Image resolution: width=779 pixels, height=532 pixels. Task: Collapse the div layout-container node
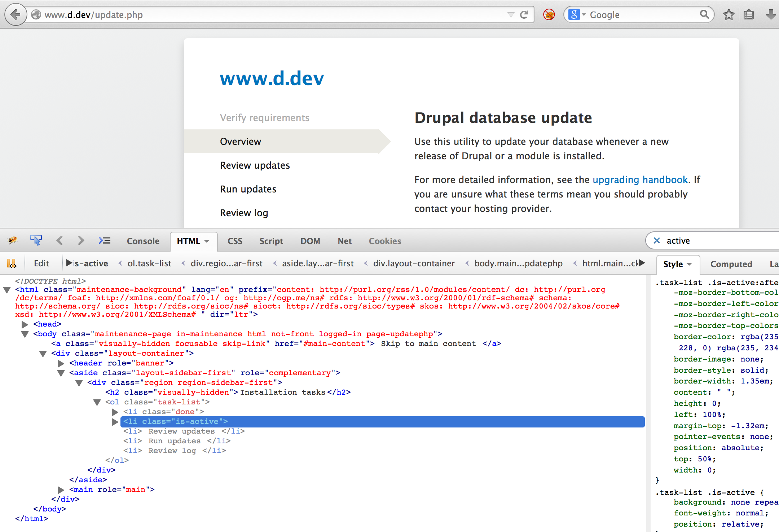(x=43, y=354)
